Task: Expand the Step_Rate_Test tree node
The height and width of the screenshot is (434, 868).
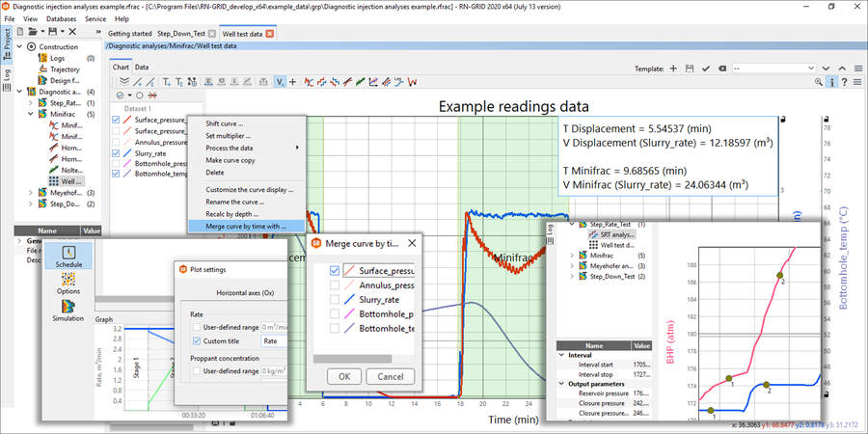Action: coord(31,102)
